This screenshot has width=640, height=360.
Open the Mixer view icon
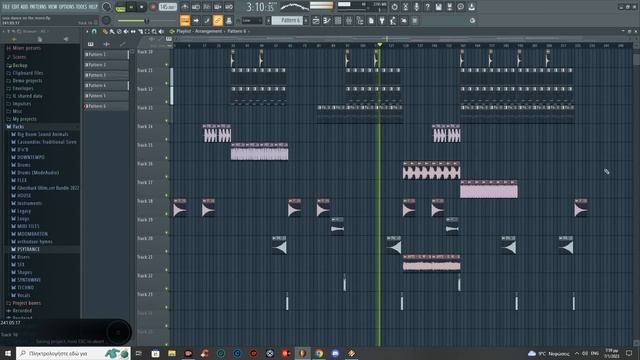point(349,20)
